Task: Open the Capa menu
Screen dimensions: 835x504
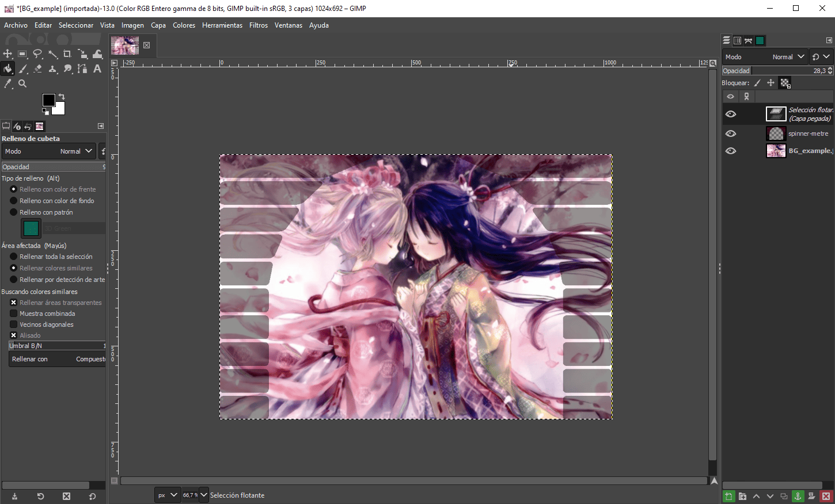Action: [x=158, y=25]
